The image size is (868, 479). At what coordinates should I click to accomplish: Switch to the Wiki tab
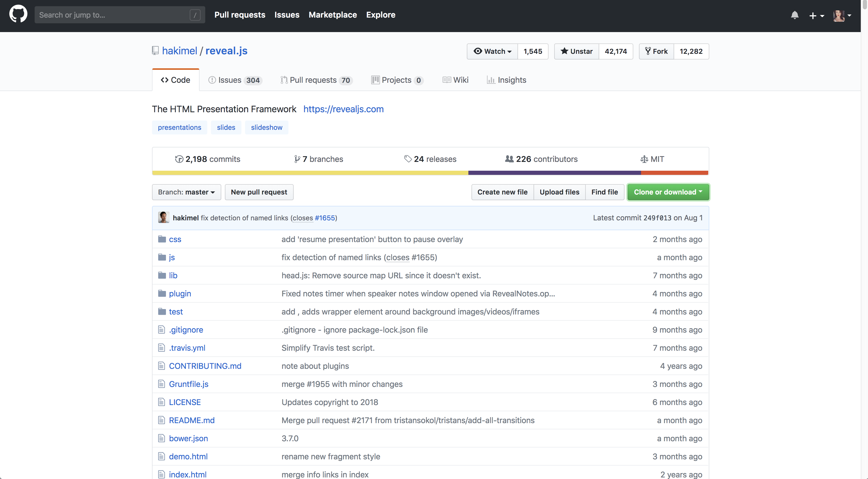coord(455,80)
